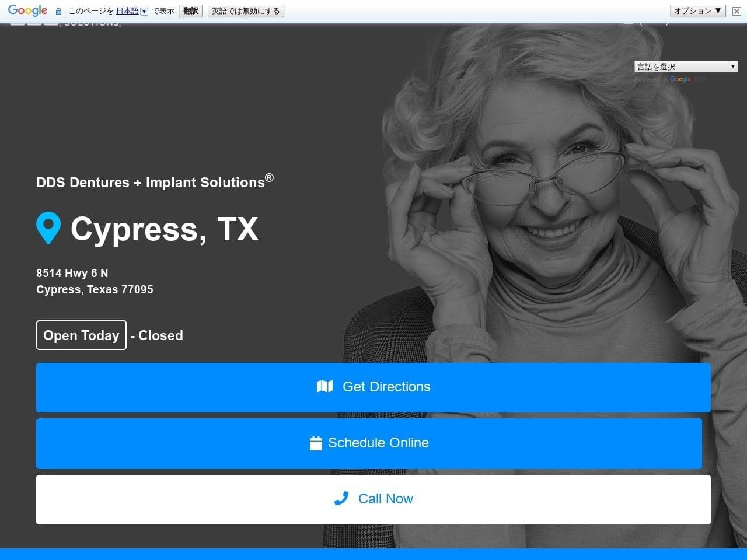Click the Closed status text

click(x=160, y=335)
